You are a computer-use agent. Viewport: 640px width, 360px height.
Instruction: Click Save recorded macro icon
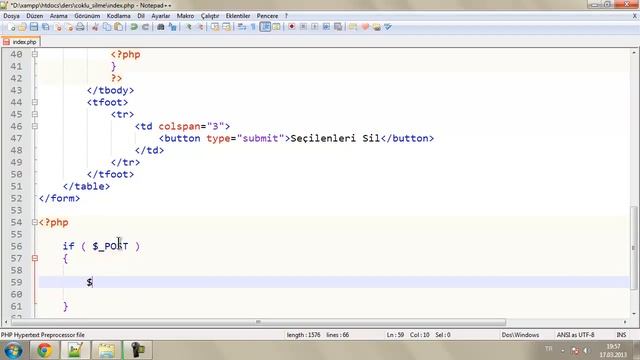click(338, 27)
